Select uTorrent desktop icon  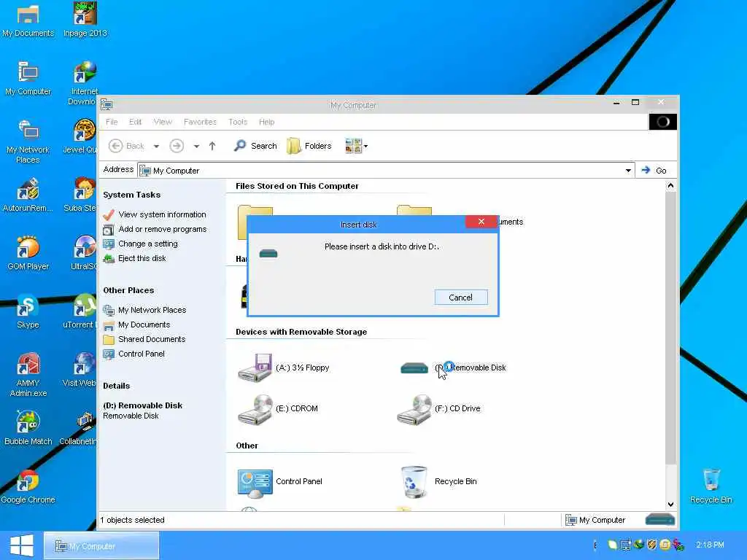[80, 312]
